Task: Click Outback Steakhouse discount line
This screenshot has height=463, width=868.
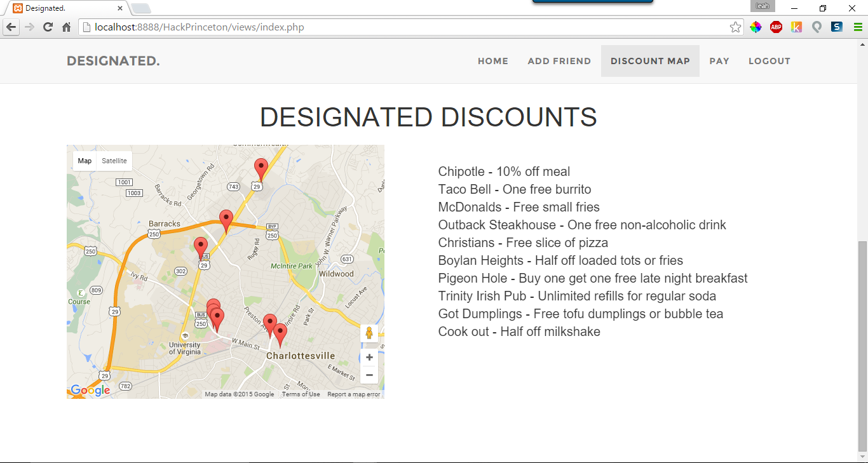Action: tap(582, 225)
